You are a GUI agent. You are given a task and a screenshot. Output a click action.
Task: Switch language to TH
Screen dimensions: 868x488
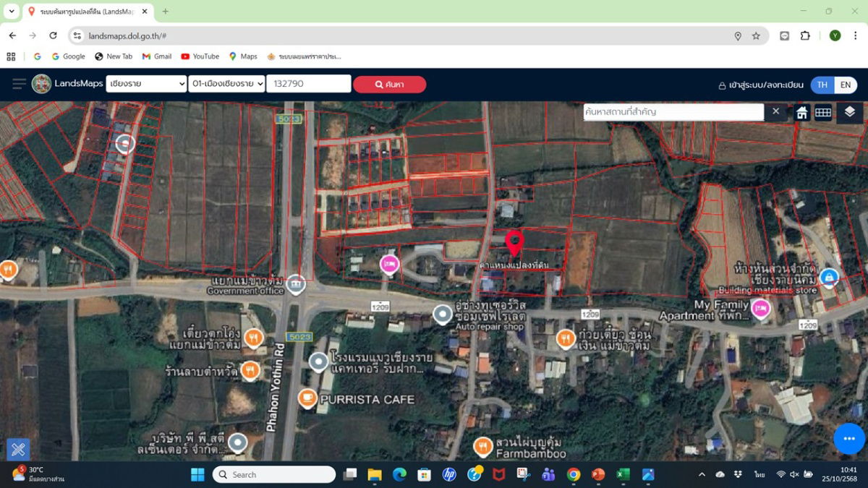(x=822, y=85)
